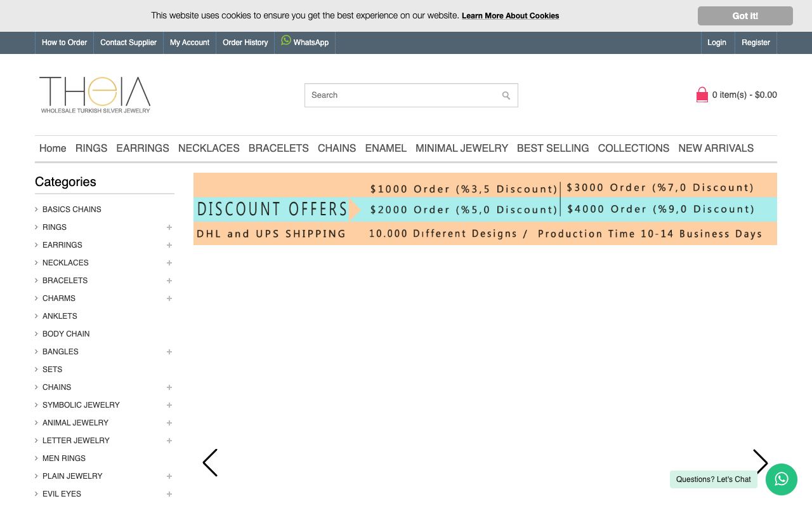Image resolution: width=812 pixels, height=508 pixels.
Task: Open BEST SELLING navigation item
Action: pos(553,148)
